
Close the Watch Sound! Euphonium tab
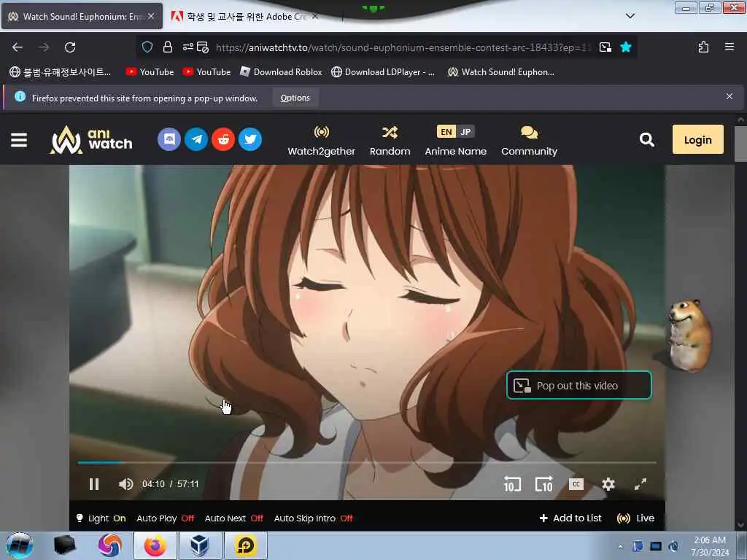[151, 16]
